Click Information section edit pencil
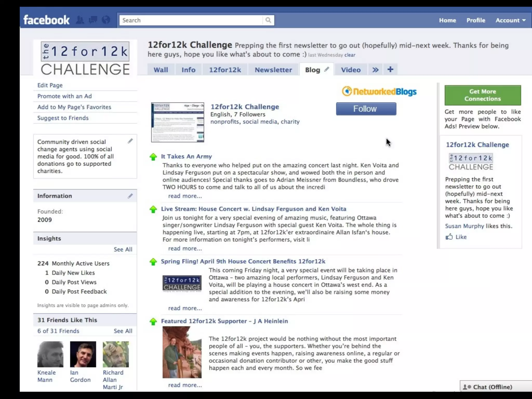This screenshot has width=532, height=399. (x=130, y=196)
